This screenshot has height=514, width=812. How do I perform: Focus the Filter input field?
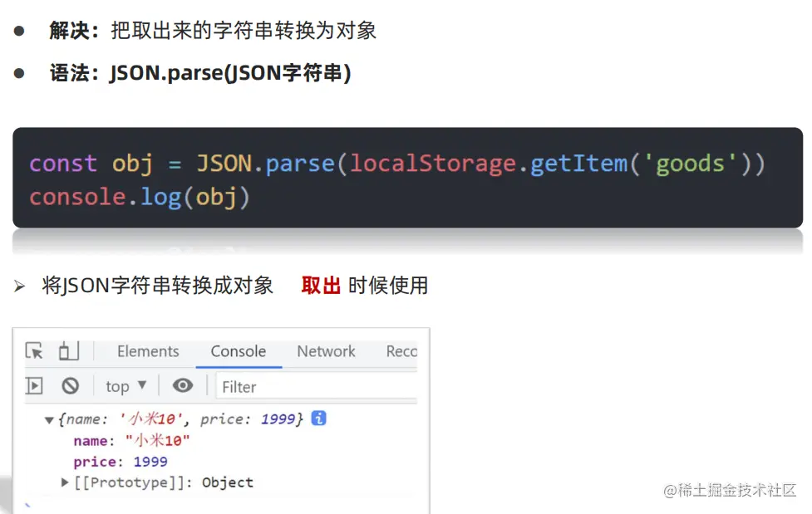(317, 387)
